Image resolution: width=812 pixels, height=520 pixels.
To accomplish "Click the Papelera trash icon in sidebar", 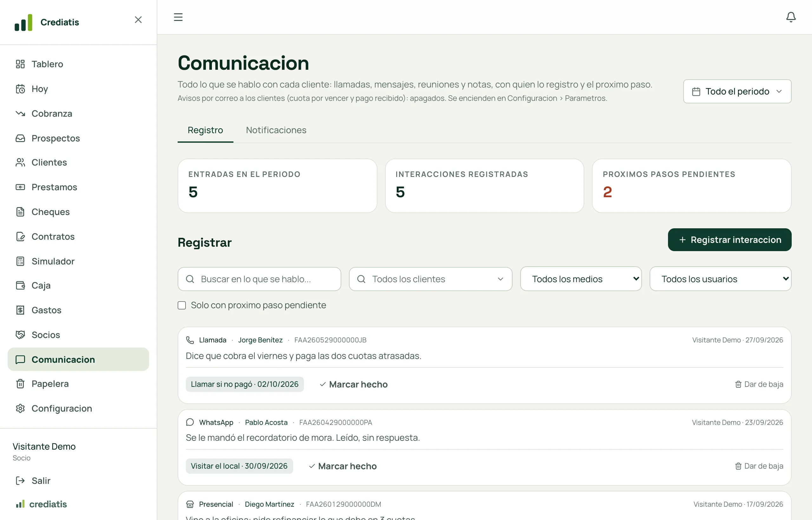I will point(20,384).
